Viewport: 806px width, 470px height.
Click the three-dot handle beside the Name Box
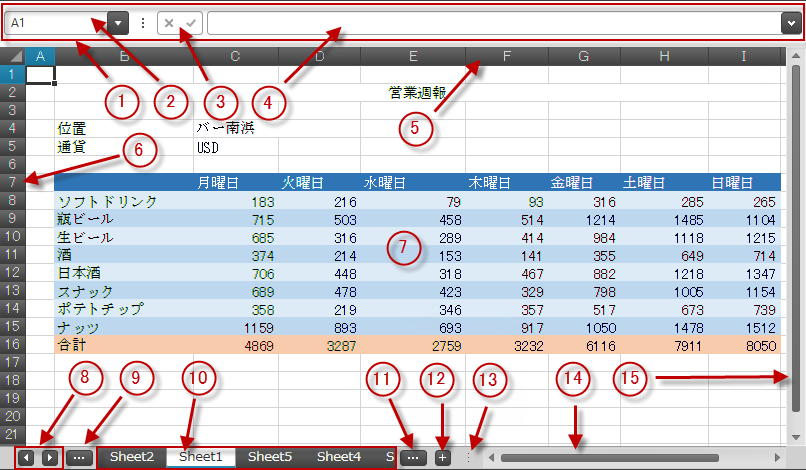click(x=143, y=23)
